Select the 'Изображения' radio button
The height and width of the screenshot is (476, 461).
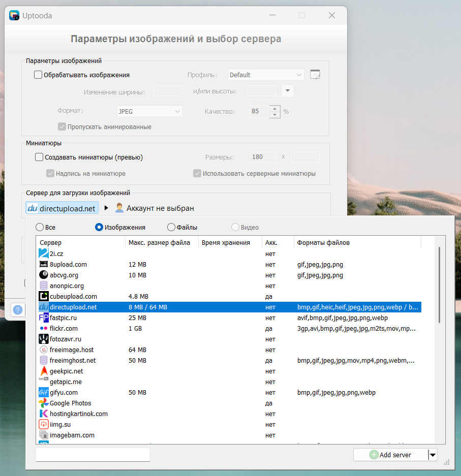click(99, 227)
